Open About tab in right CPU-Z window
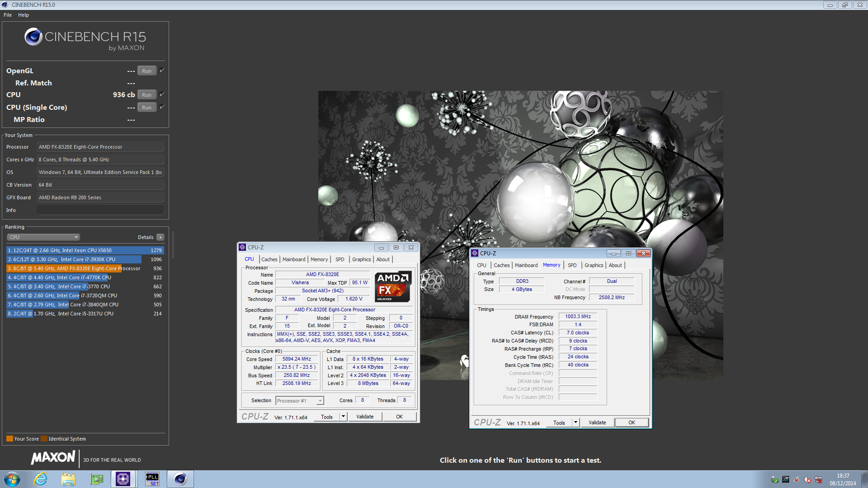 pyautogui.click(x=615, y=265)
